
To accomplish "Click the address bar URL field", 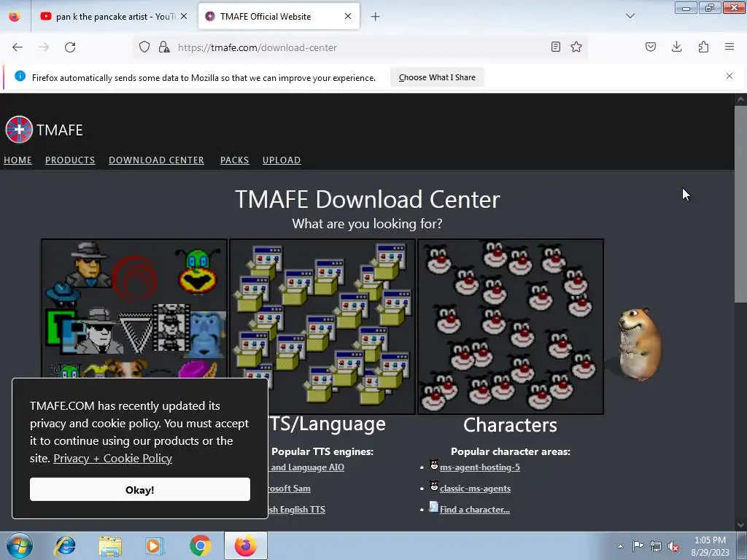I will click(x=360, y=47).
